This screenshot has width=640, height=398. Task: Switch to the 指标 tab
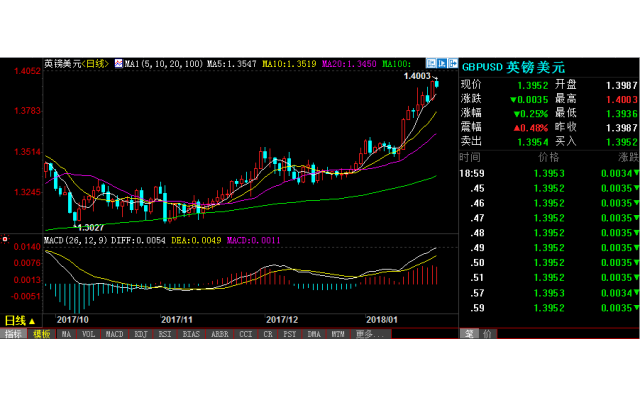13,334
